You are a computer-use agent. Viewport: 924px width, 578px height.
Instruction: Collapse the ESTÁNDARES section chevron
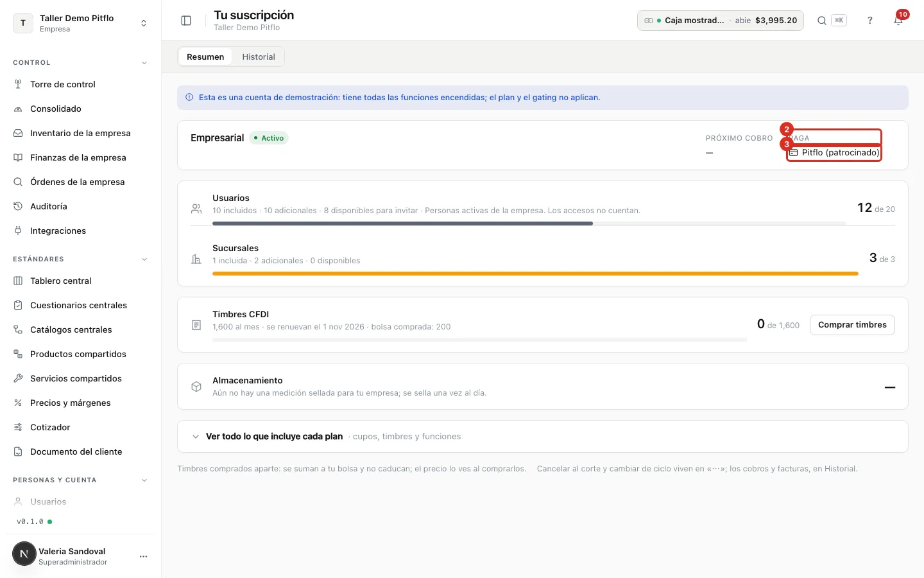(144, 259)
